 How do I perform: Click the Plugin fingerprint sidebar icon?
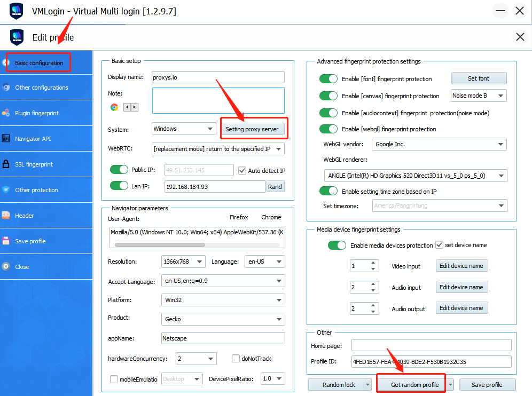tap(6, 113)
